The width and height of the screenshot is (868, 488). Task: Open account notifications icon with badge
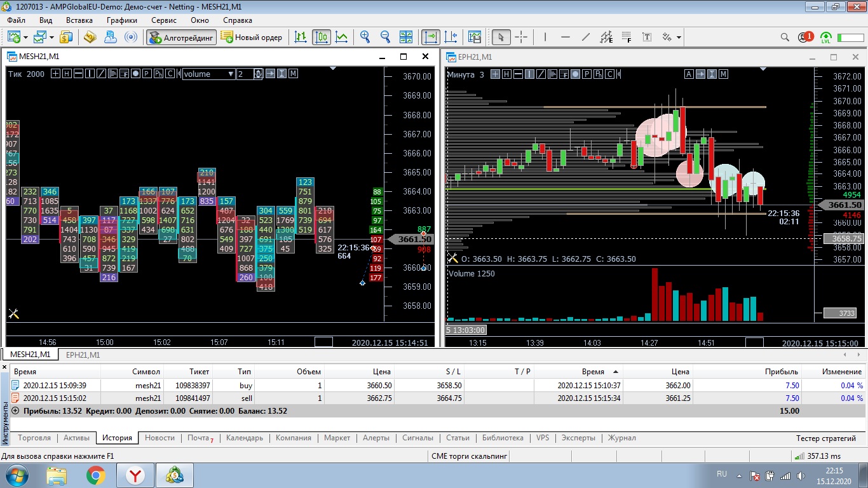pyautogui.click(x=805, y=37)
